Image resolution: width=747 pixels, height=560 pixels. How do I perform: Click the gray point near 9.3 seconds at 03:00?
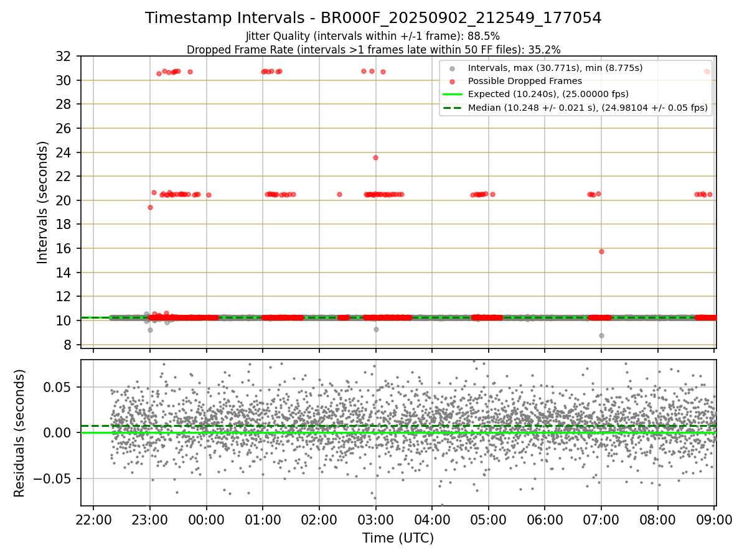click(376, 329)
